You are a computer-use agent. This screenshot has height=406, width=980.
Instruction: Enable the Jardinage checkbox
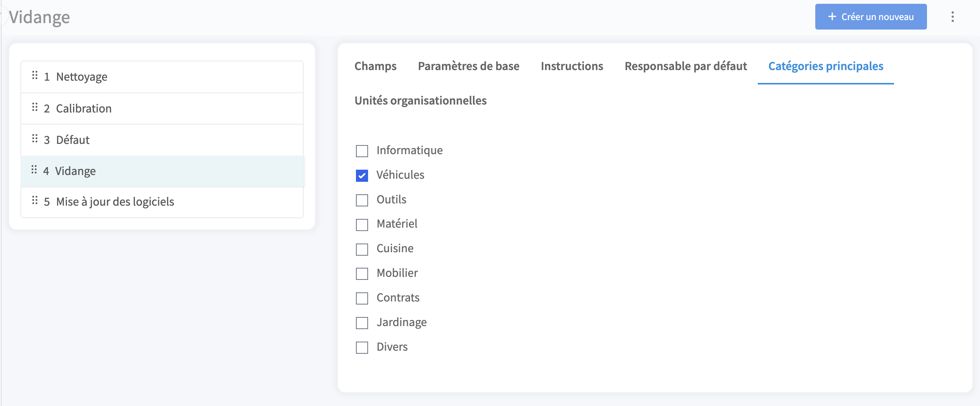pyautogui.click(x=362, y=323)
